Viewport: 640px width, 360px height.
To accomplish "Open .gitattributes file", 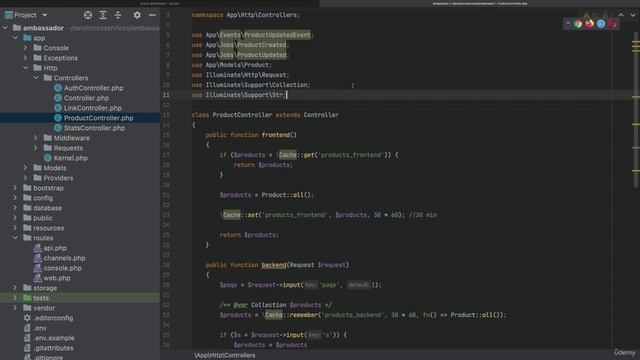I will pos(53,348).
